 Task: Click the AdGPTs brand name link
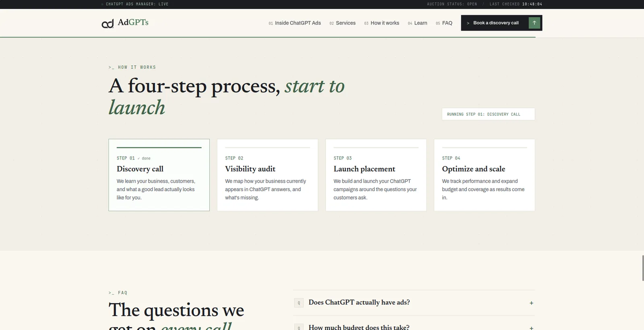[x=133, y=23]
